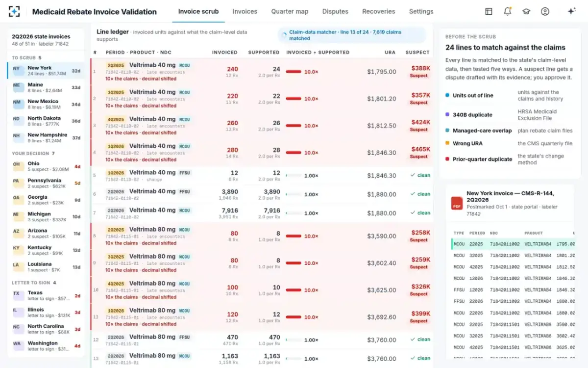This screenshot has height=368, width=588.
Task: Click the 202025 period tag on line 1
Action: point(116,65)
